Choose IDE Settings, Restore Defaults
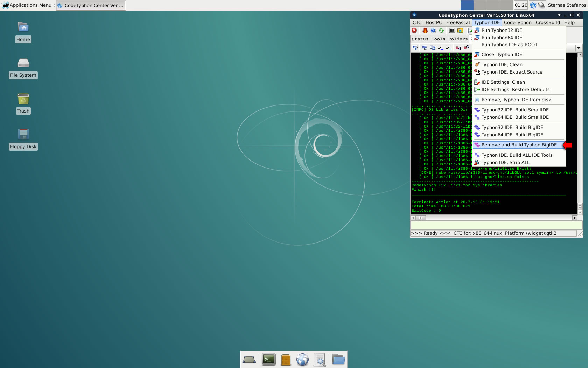The width and height of the screenshot is (588, 368). coord(519,89)
